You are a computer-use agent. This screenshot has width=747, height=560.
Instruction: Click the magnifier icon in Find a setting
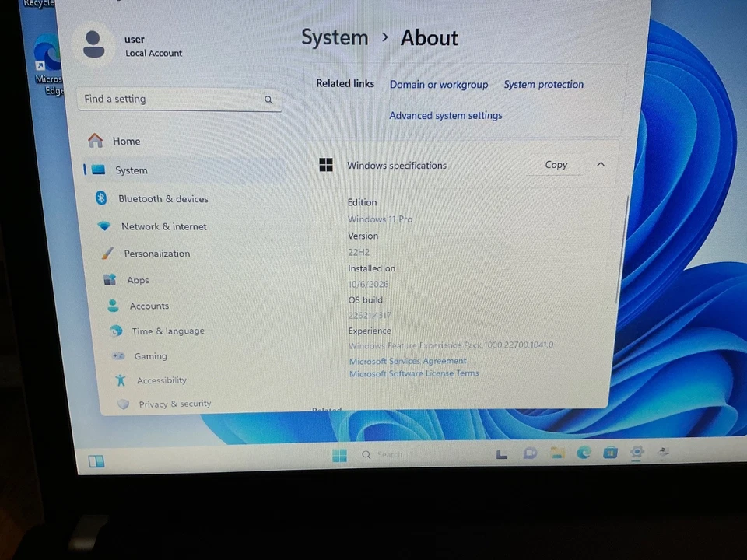[x=268, y=100]
